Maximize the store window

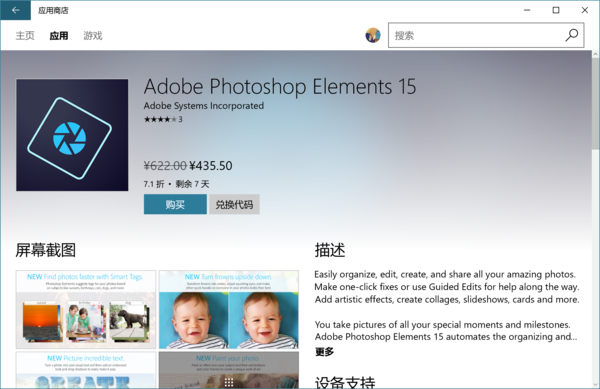click(x=556, y=10)
